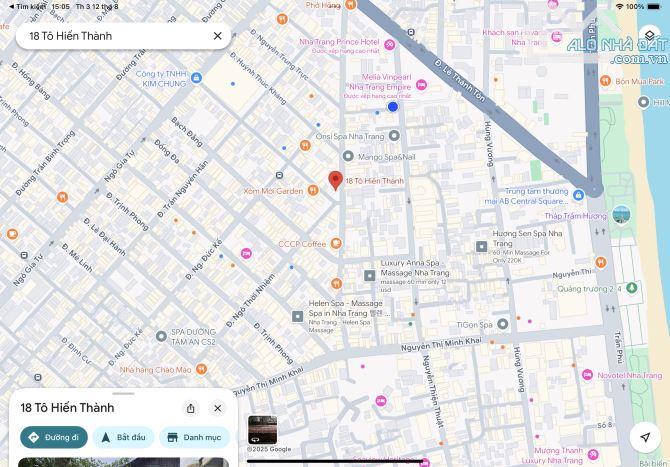The width and height of the screenshot is (670, 467).
Task: Open the Novotel Nha Trang hotel marker
Action: coord(587,374)
